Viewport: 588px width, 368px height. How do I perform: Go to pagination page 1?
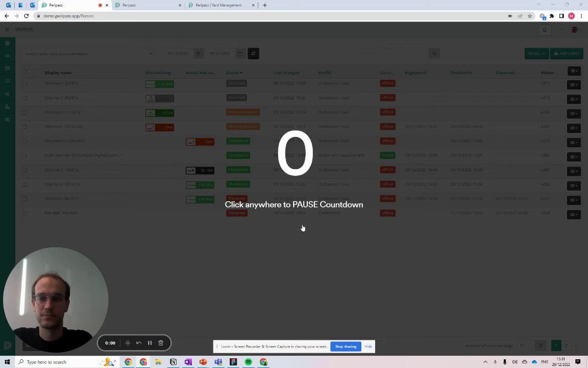tap(556, 346)
